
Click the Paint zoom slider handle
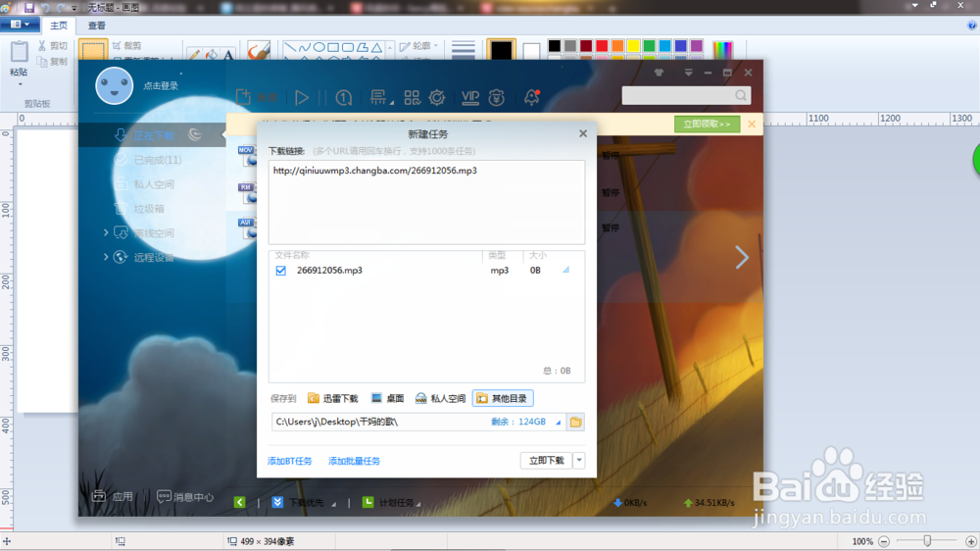click(x=927, y=541)
